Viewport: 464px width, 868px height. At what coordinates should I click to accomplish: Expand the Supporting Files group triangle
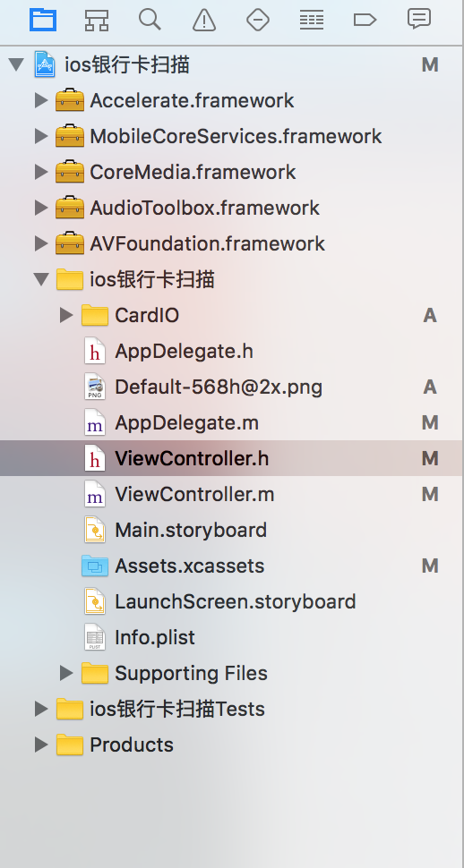click(x=66, y=673)
